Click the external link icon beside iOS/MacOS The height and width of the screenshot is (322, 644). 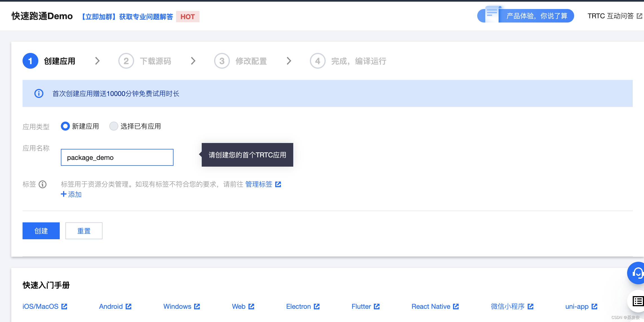coord(64,306)
